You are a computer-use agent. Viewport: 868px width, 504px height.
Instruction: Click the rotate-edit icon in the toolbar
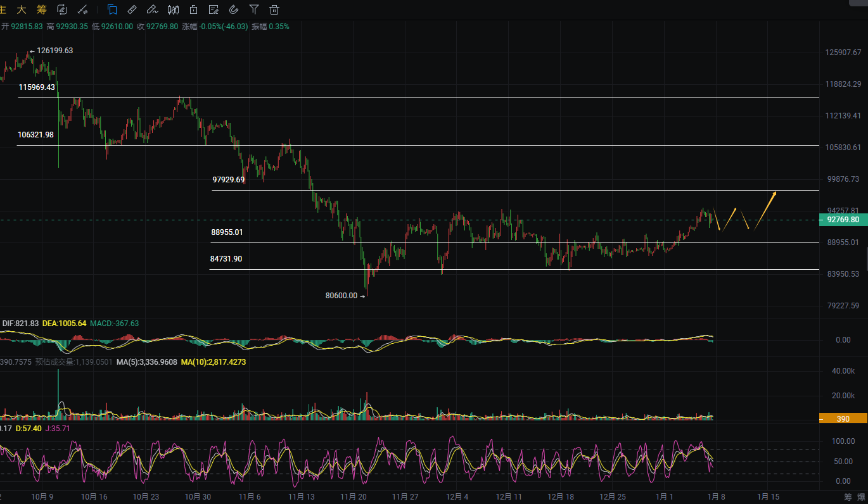point(62,9)
